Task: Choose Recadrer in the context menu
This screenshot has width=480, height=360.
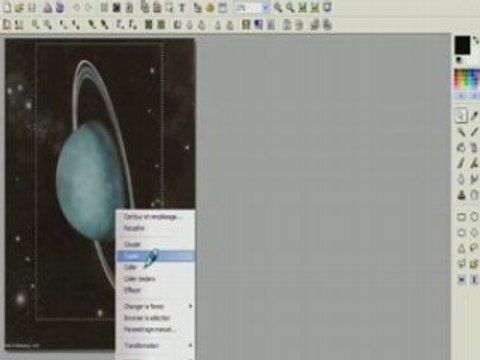Action: coord(155,228)
